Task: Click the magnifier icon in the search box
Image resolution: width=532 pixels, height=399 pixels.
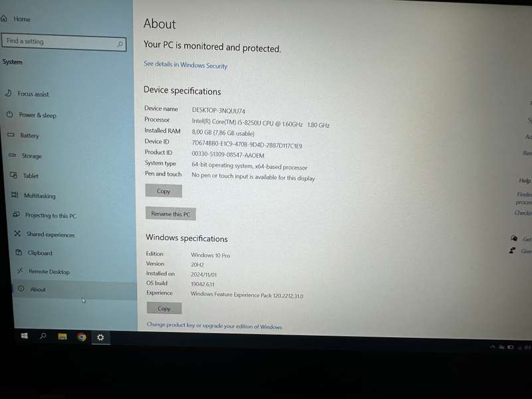Action: pyautogui.click(x=120, y=44)
